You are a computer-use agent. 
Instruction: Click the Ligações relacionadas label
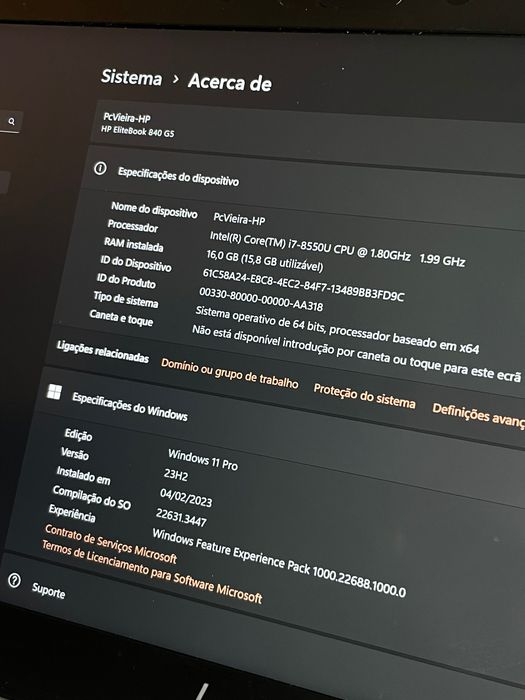[103, 351]
